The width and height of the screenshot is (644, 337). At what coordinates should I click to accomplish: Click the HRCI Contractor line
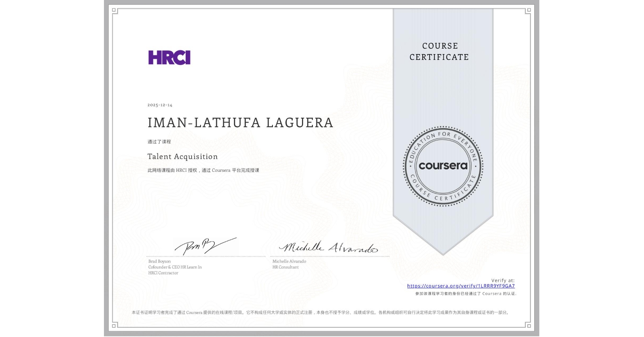(x=163, y=273)
